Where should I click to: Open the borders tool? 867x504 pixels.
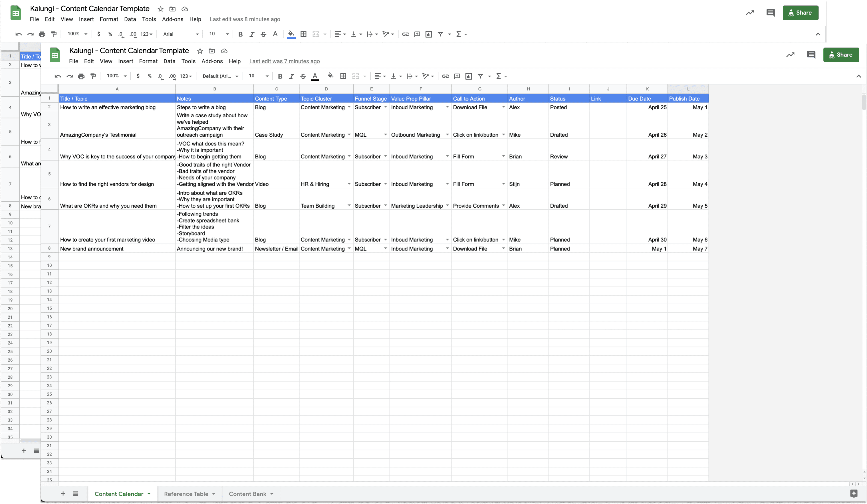[343, 76]
